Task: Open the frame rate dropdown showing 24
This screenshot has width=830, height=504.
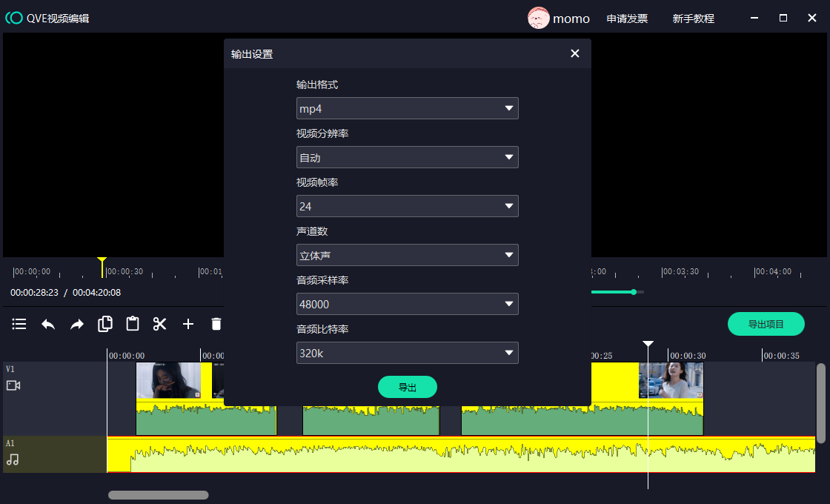Action: click(407, 207)
